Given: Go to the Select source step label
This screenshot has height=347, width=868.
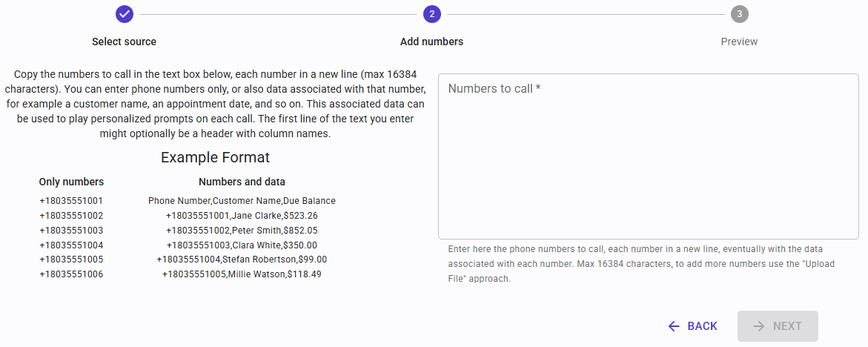Looking at the screenshot, I should pyautogui.click(x=124, y=42).
